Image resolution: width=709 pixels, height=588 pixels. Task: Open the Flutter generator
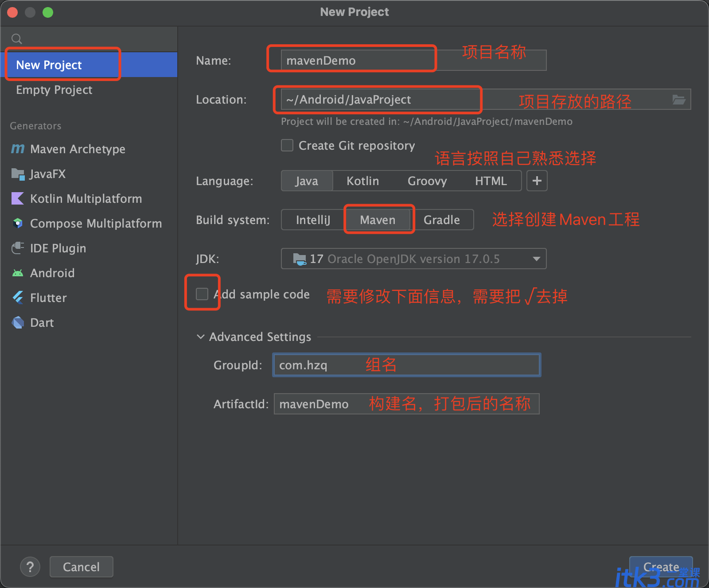[x=89, y=298]
